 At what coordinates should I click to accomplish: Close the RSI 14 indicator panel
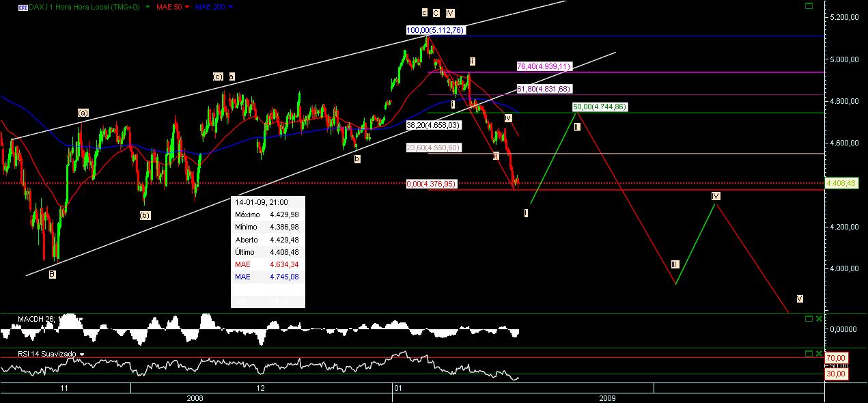pyautogui.click(x=820, y=353)
